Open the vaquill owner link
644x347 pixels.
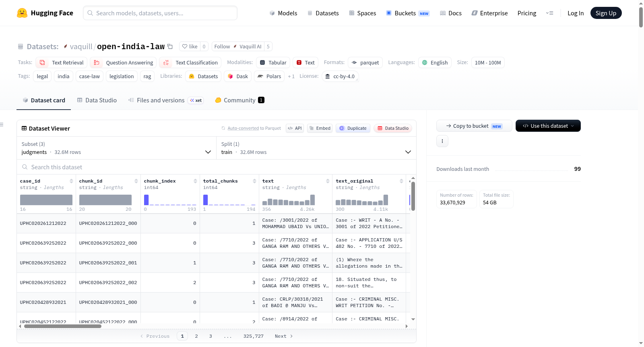tap(81, 46)
